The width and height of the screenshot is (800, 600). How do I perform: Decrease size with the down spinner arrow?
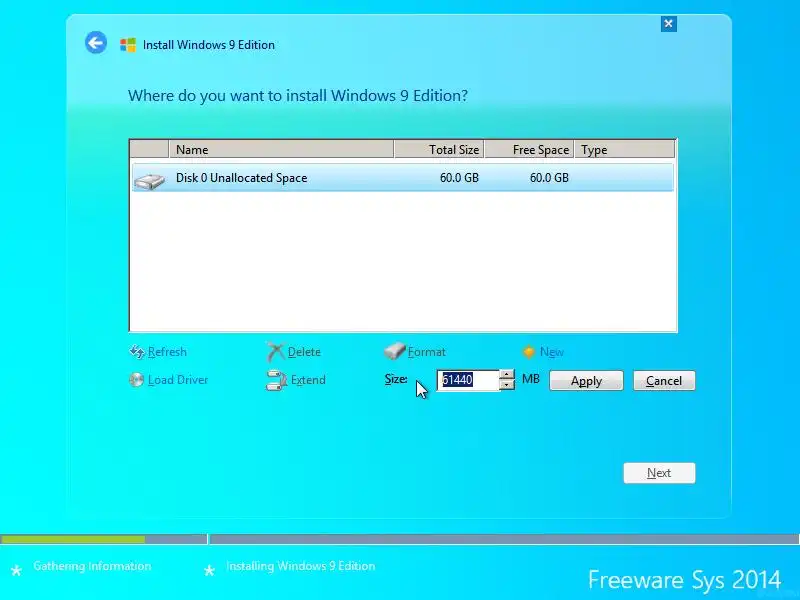[507, 385]
